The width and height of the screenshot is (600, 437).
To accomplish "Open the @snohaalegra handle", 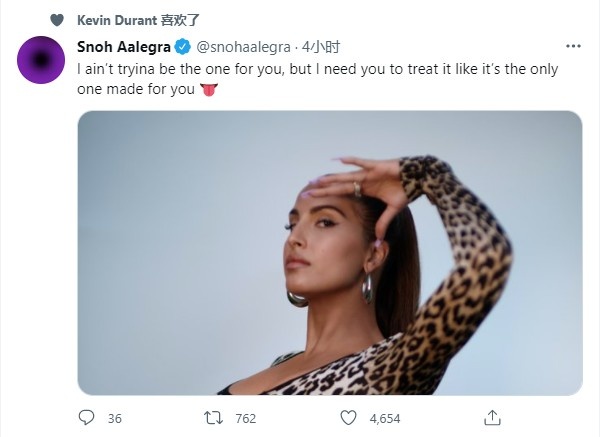I will [x=240, y=46].
